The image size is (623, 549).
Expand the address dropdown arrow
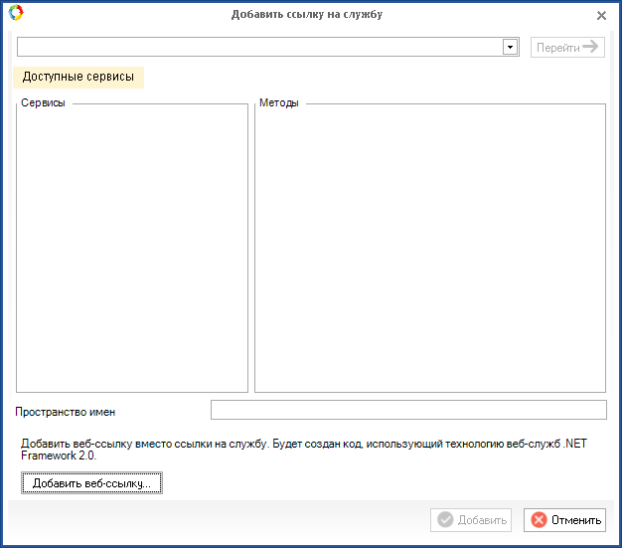point(510,47)
